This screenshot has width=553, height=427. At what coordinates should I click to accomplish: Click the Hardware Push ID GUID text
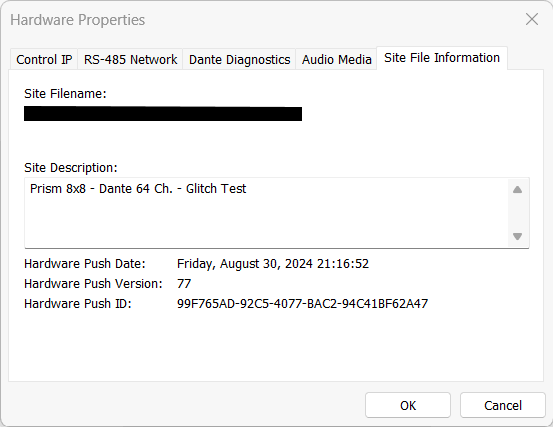pos(302,304)
